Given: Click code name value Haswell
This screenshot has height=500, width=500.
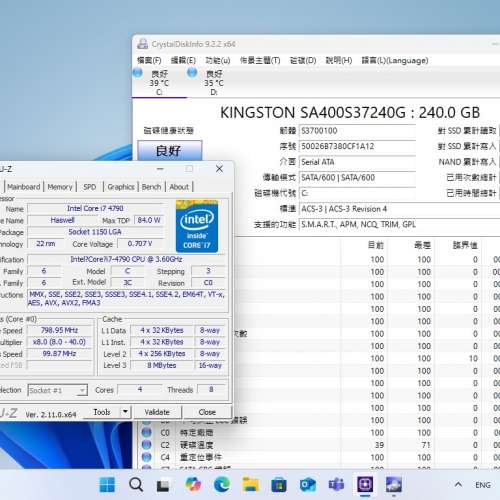Looking at the screenshot, I should [x=62, y=220].
